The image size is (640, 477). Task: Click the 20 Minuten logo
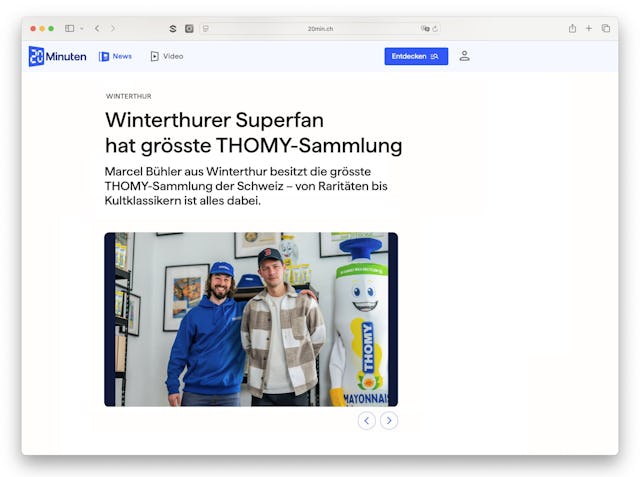[x=57, y=56]
